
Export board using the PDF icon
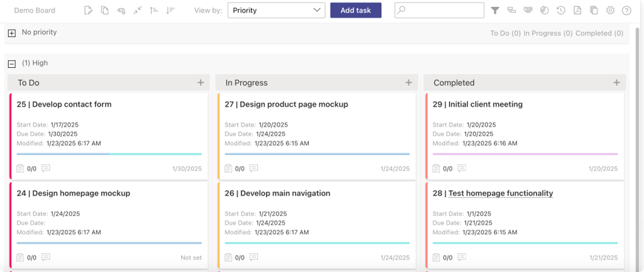coord(577,11)
